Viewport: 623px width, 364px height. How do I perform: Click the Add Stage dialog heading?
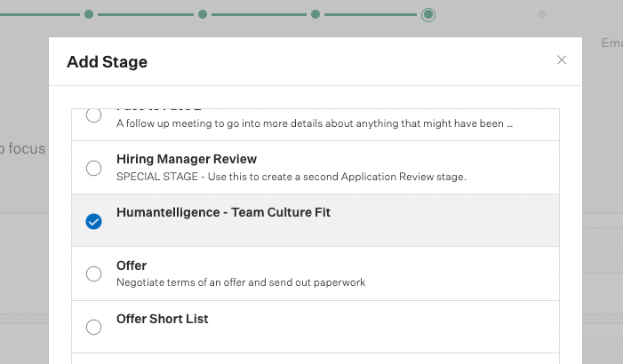tap(108, 62)
